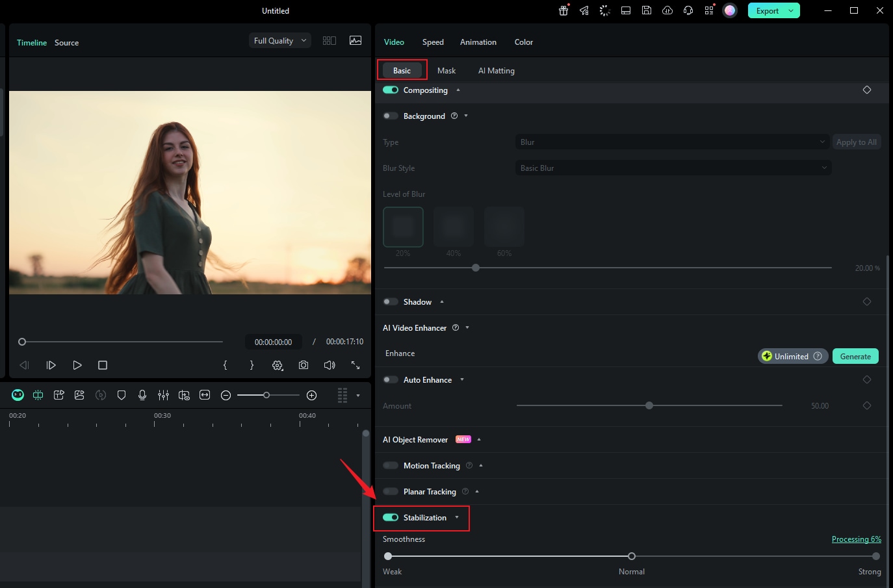
Task: Click the marker shield icon
Action: (x=122, y=395)
